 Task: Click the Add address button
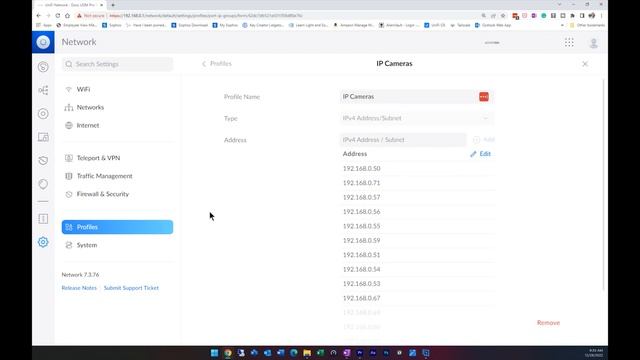[x=484, y=140]
